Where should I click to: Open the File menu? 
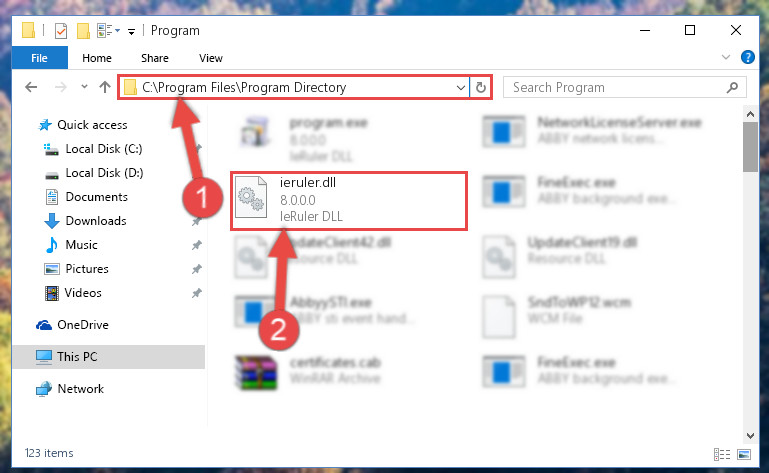click(40, 58)
